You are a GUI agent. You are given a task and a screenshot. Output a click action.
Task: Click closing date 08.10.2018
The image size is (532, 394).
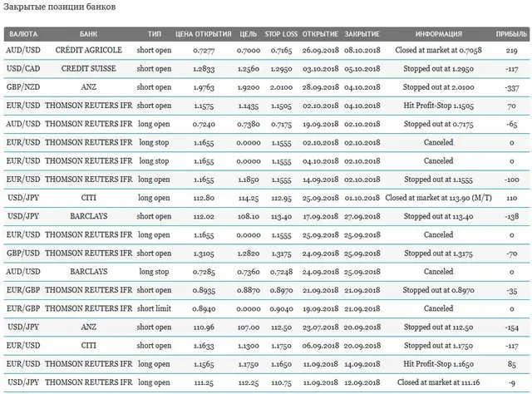click(x=362, y=51)
